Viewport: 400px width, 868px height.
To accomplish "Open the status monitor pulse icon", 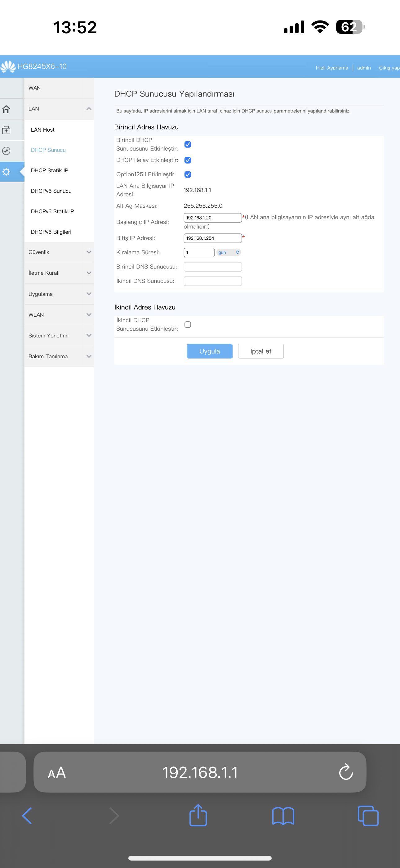I will (7, 151).
